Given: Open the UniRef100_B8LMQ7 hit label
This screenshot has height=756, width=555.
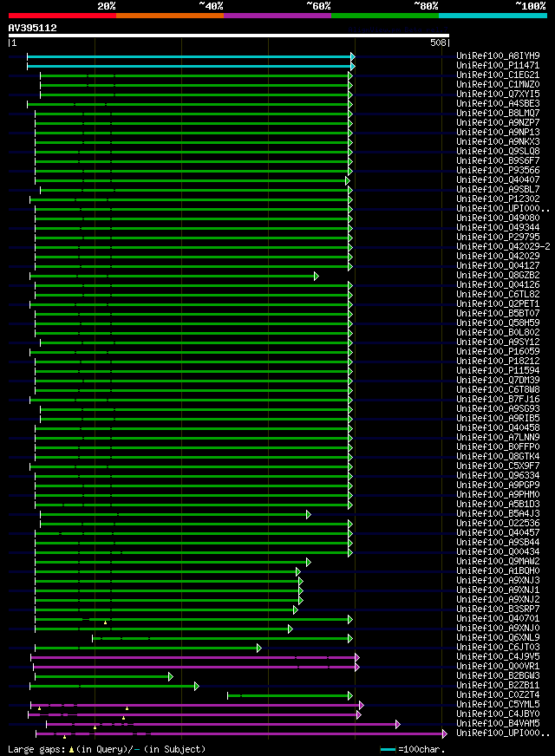Looking at the screenshot, I should pyautogui.click(x=498, y=114).
